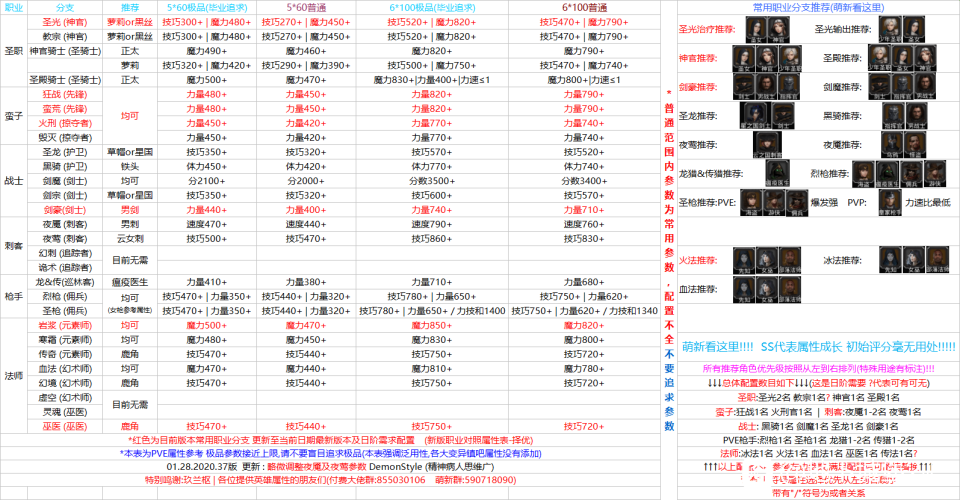
Task: Choose the 剑士 portrait in the 剑豪推荐 row
Action: (744, 87)
